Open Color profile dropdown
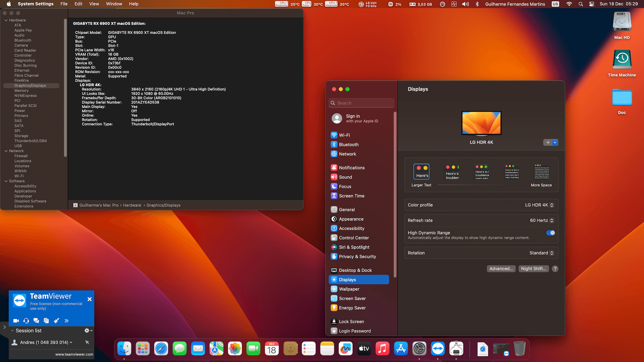644x362 pixels. point(539,205)
